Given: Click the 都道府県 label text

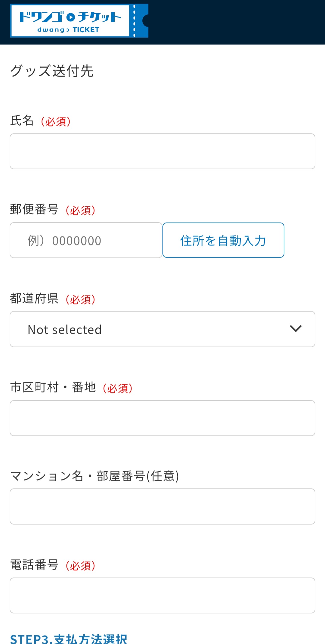Looking at the screenshot, I should [34, 299].
